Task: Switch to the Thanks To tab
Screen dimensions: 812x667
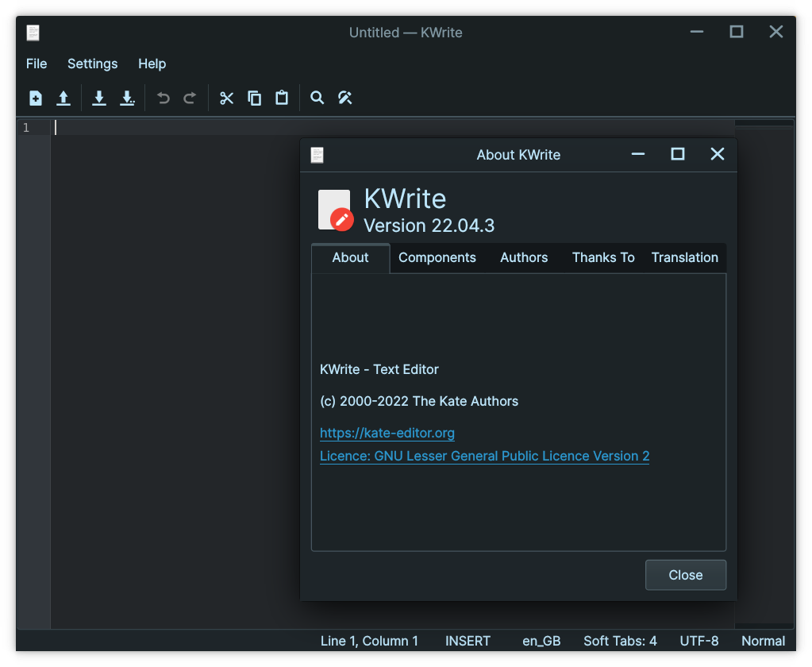Action: point(603,258)
